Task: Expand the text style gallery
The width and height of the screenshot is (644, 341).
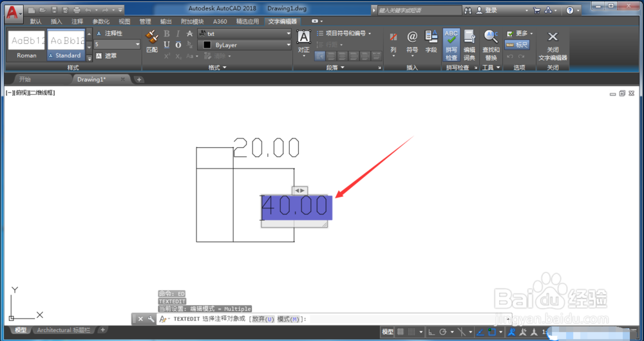Action: pos(89,59)
